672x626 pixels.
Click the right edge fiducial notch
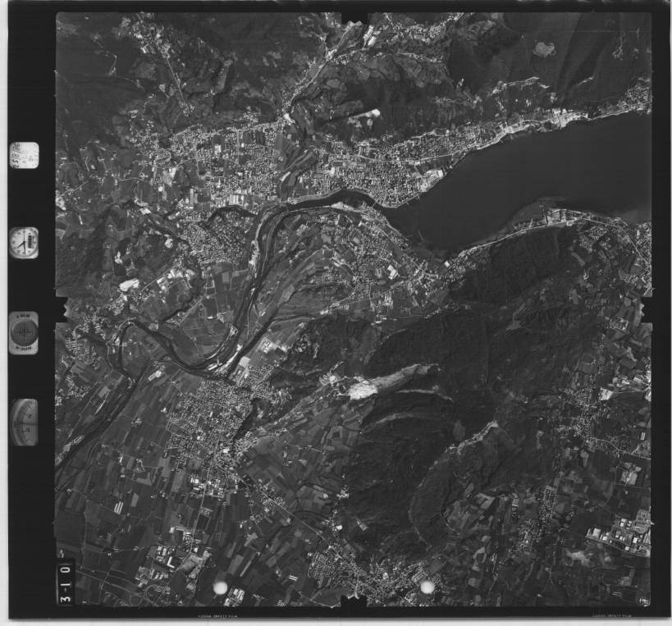point(648,310)
